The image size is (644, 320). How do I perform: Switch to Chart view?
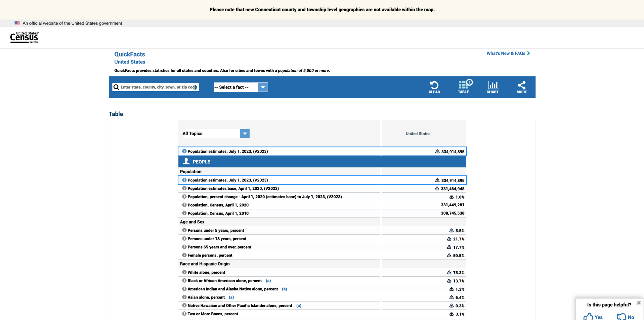point(493,87)
